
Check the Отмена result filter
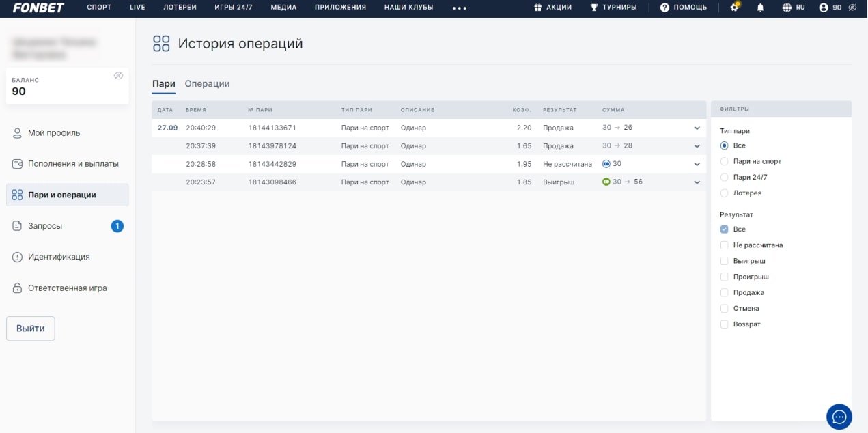coord(725,309)
